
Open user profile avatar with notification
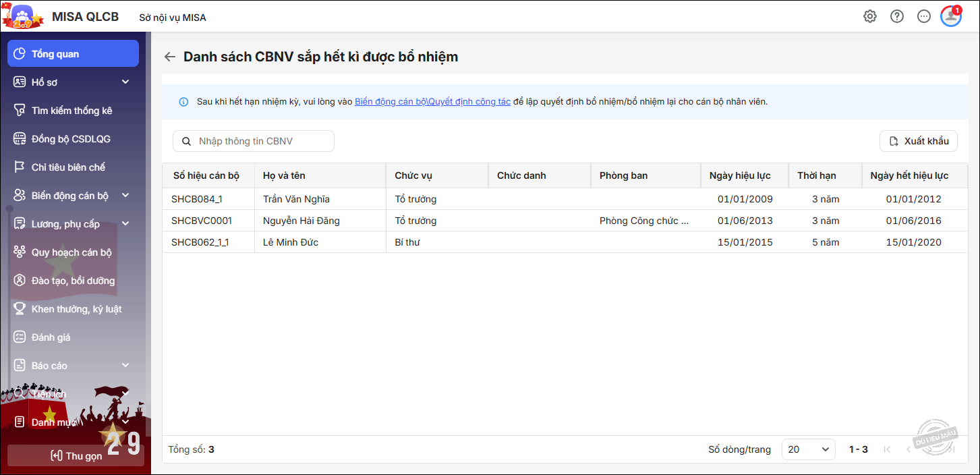pos(951,16)
